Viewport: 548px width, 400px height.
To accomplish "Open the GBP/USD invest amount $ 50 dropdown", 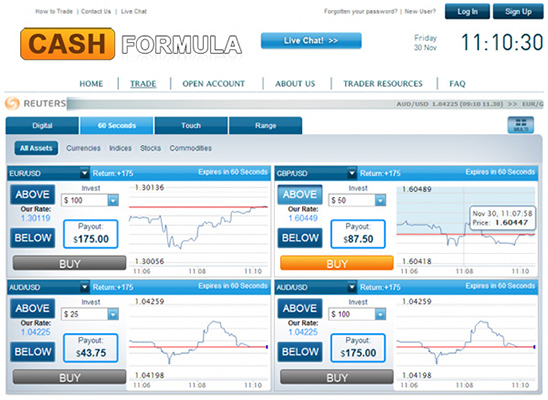I will click(x=380, y=200).
